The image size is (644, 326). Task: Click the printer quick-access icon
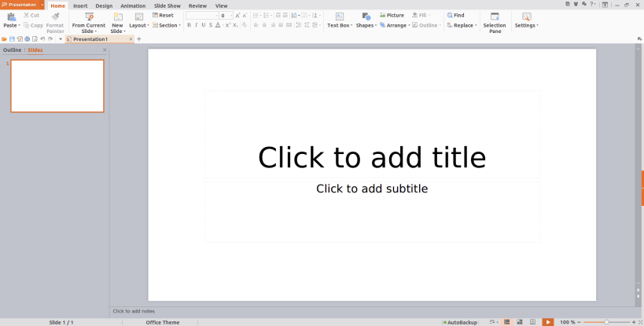click(x=27, y=39)
